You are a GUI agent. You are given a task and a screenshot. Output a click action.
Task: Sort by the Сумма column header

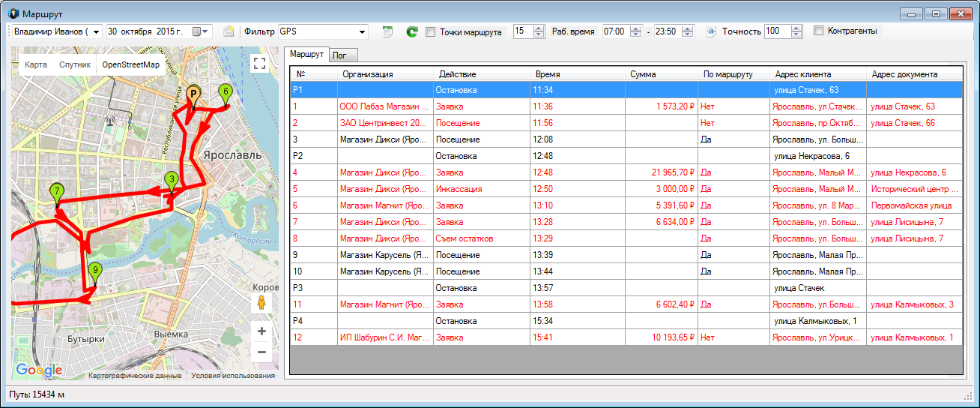point(662,74)
